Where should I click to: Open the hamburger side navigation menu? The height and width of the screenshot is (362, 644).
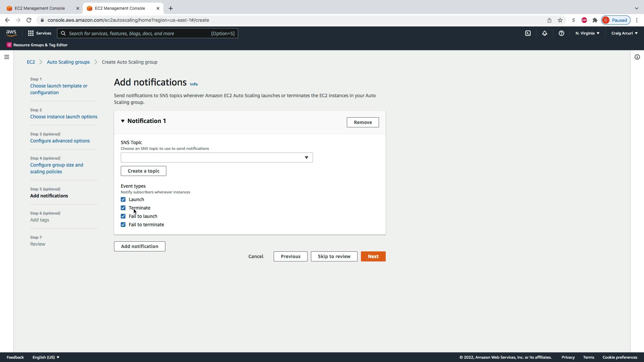(6, 57)
